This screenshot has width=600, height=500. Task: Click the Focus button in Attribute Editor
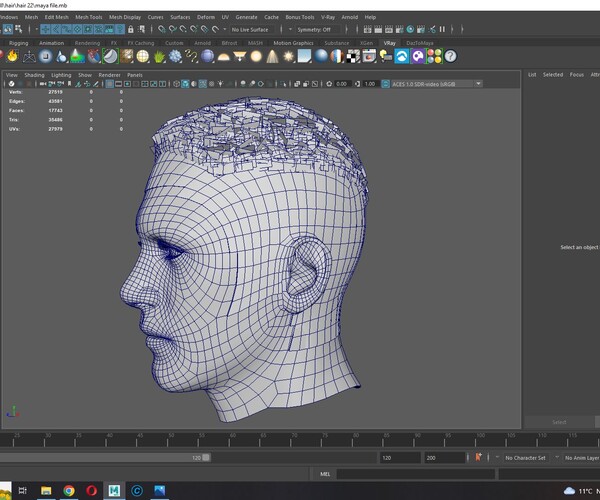click(x=577, y=75)
